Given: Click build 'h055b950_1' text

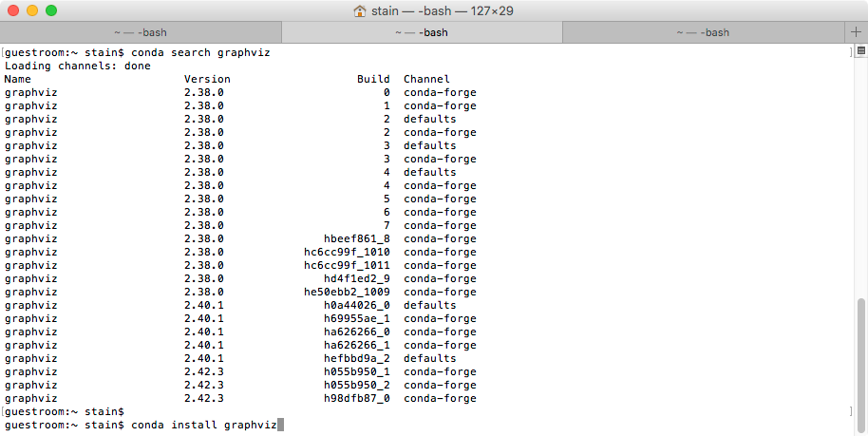Looking at the screenshot, I should (x=356, y=371).
